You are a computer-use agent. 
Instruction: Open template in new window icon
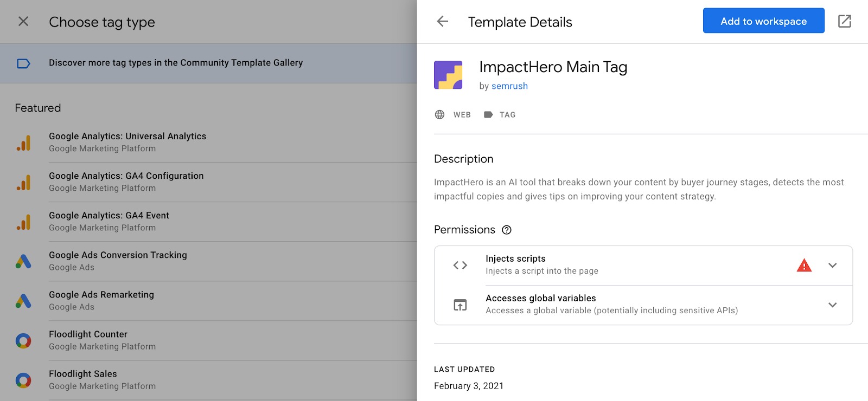pos(845,21)
